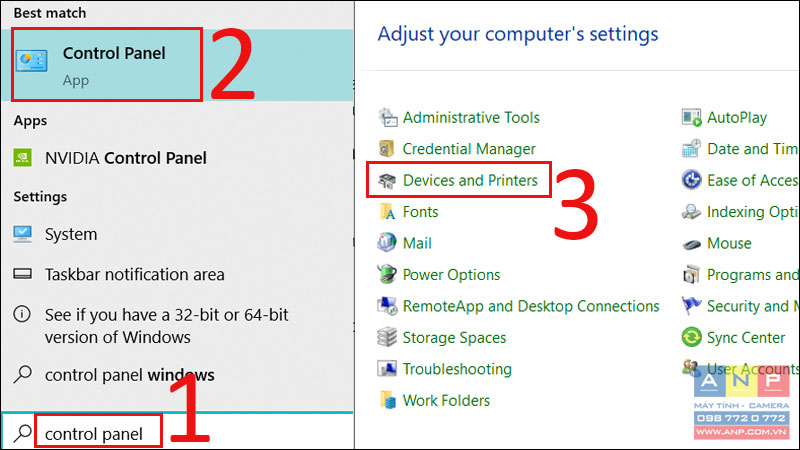The image size is (800, 450).
Task: Open the AutoPlay link
Action: (737, 118)
